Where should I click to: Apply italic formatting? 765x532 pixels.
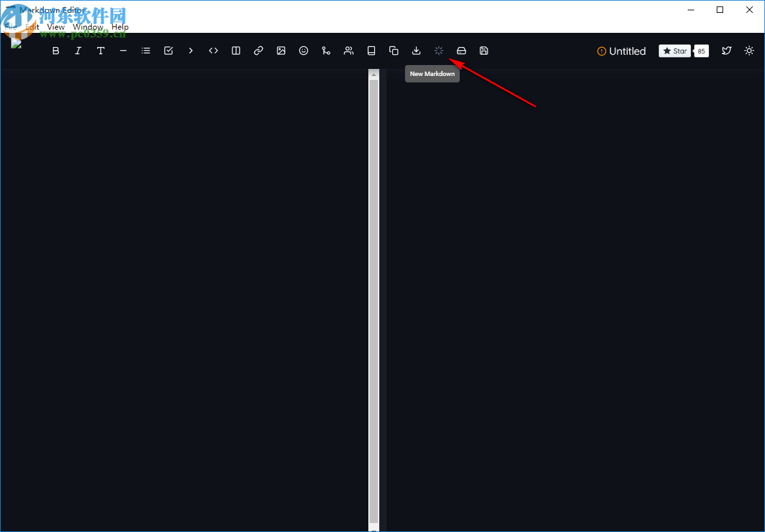[78, 50]
